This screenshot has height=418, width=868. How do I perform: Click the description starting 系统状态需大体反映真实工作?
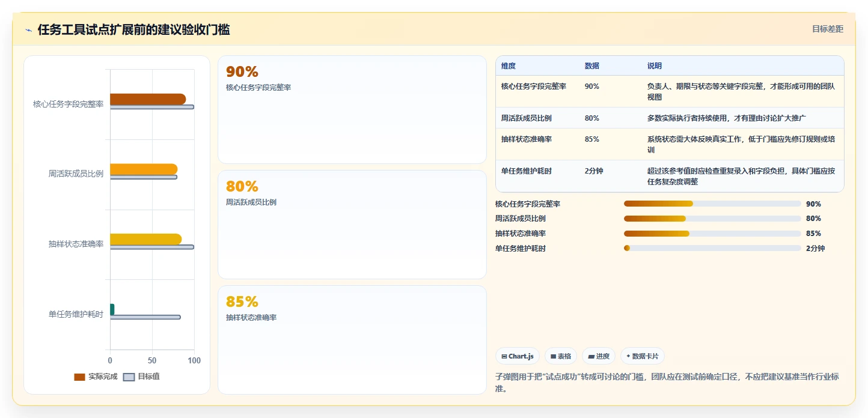(x=741, y=145)
